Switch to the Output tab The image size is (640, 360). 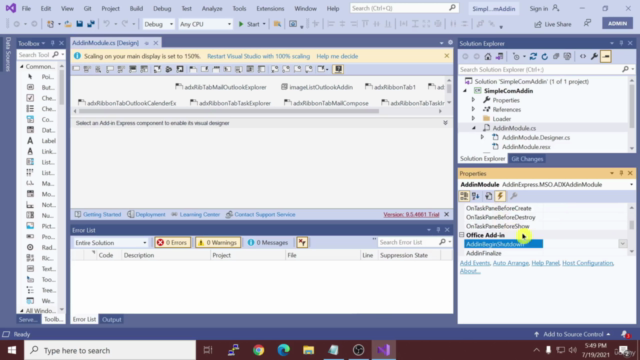click(x=111, y=320)
